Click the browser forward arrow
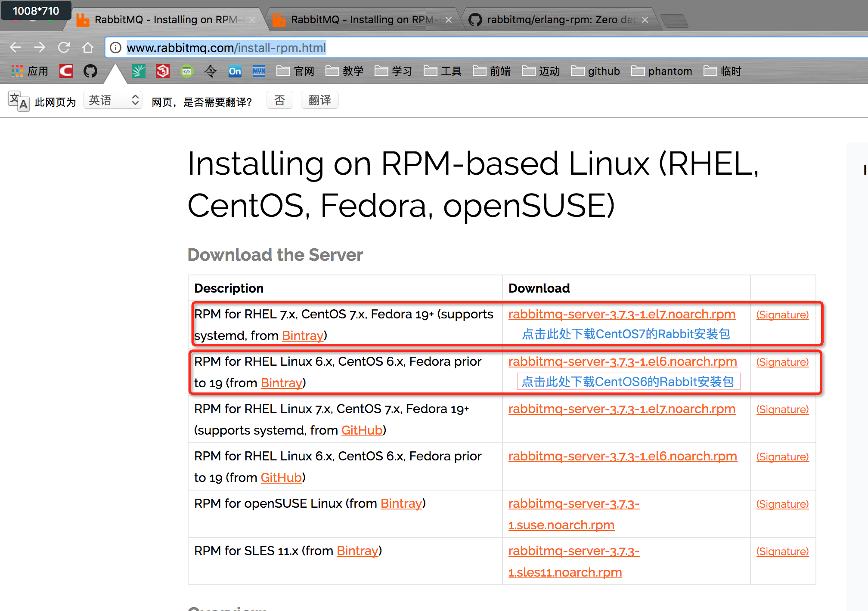Image resolution: width=868 pixels, height=611 pixels. coord(40,47)
